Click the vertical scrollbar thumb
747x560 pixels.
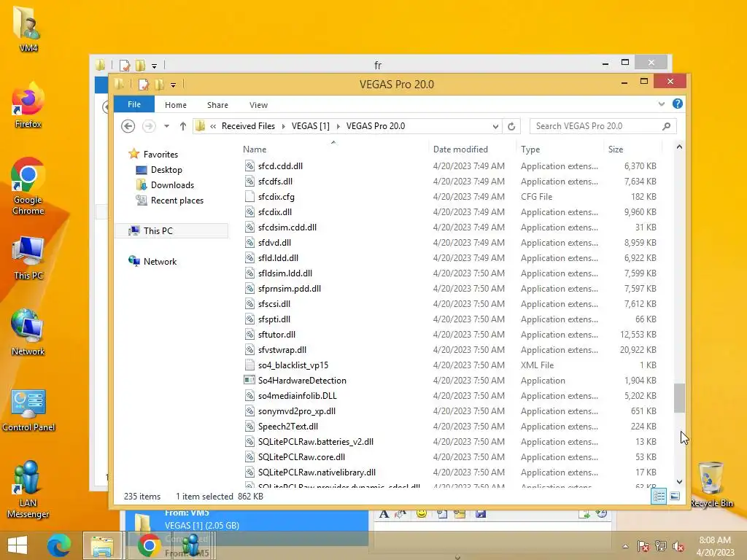click(x=679, y=397)
